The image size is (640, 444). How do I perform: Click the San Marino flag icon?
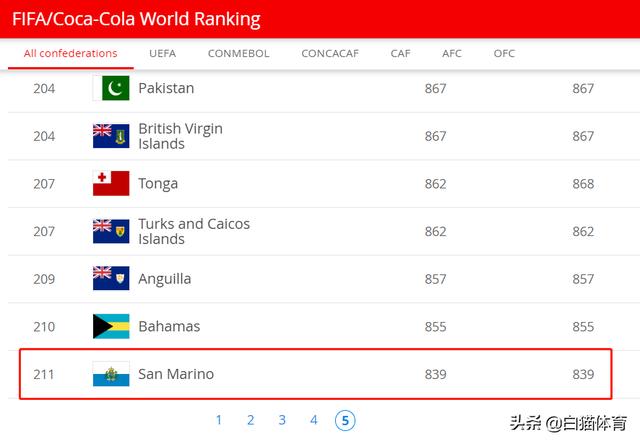click(x=111, y=374)
